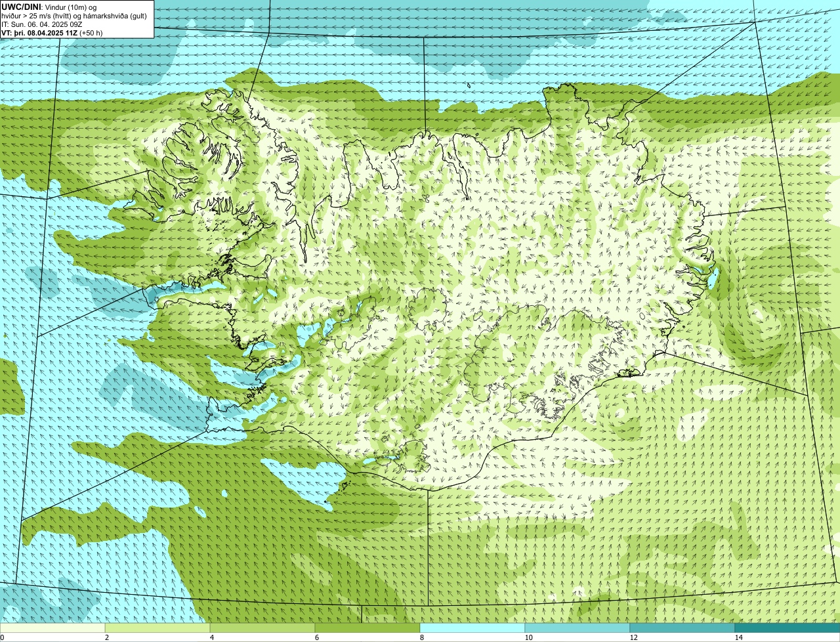The image size is (840, 642).
Task: Click the dark green 6–8 m/s legend swatch
Action: tap(367, 628)
